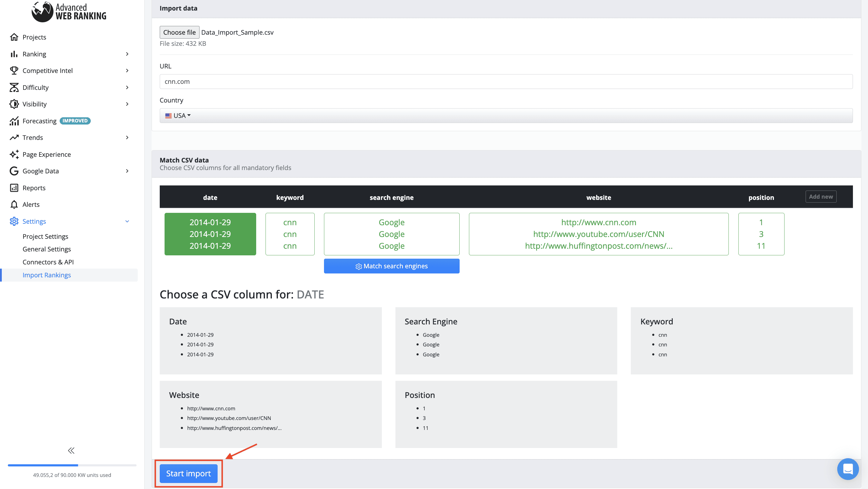Collapse the Settings submenu chevron

(127, 221)
